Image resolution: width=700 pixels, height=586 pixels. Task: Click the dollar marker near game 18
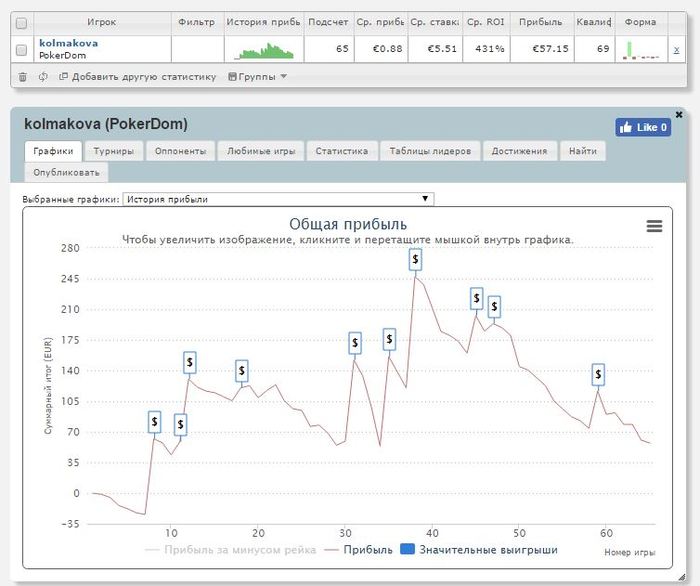[242, 371]
